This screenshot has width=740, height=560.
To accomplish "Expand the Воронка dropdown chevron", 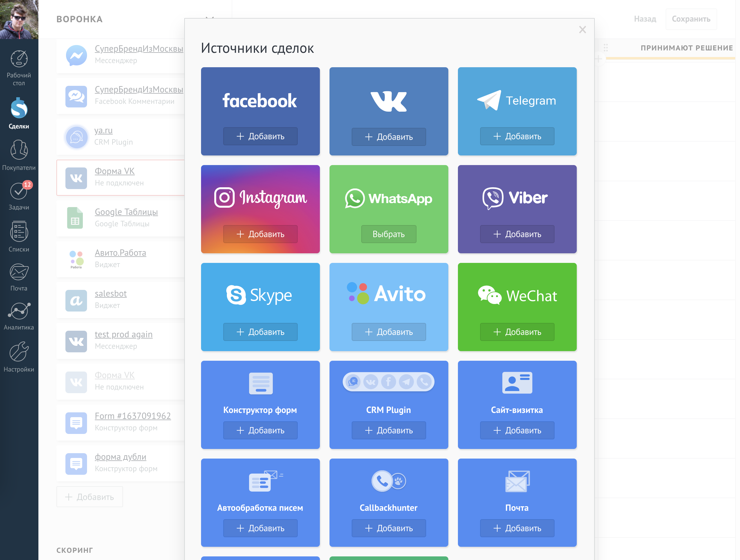I will pos(209,18).
